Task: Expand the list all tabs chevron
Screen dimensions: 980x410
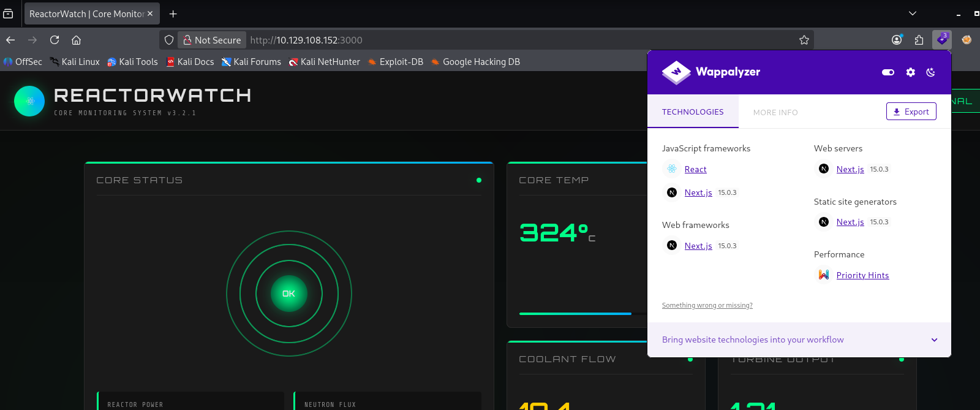Action: click(x=913, y=13)
